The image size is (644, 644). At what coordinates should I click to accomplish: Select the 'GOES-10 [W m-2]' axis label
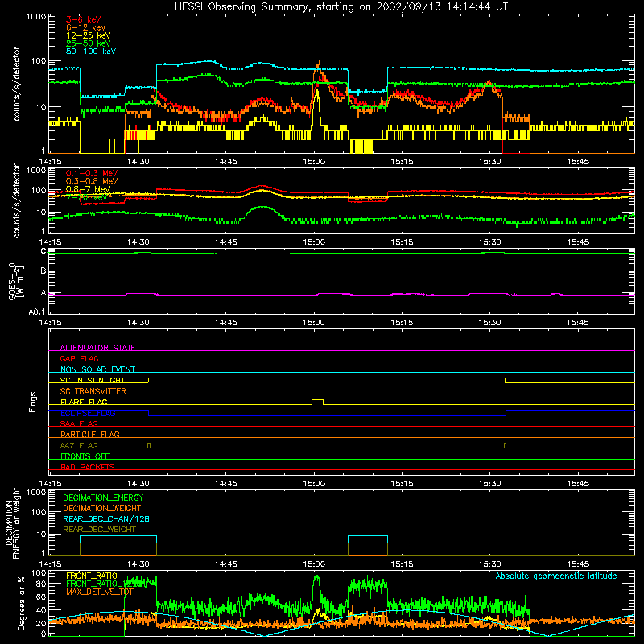pyautogui.click(x=16, y=282)
